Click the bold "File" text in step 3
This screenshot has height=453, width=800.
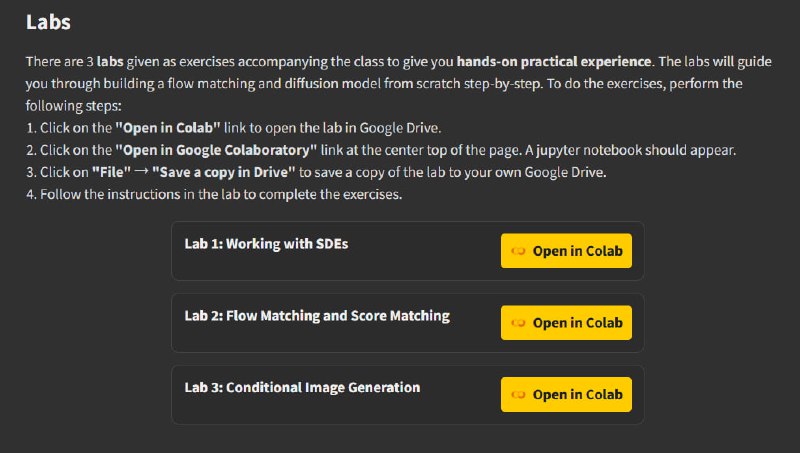tap(111, 172)
